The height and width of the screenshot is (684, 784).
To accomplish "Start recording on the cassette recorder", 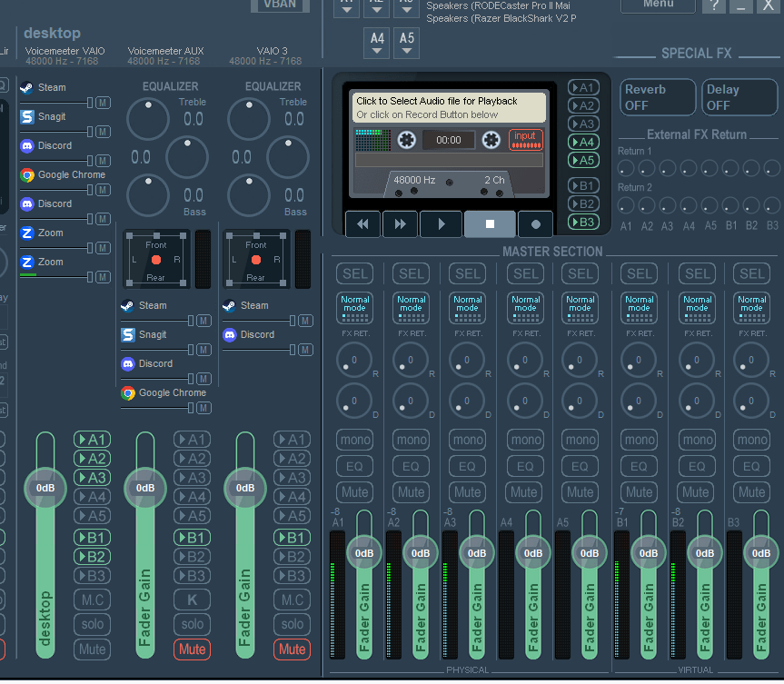I will click(535, 224).
